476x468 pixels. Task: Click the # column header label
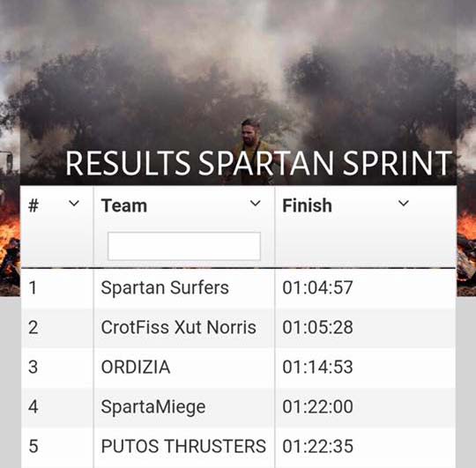[x=33, y=205]
